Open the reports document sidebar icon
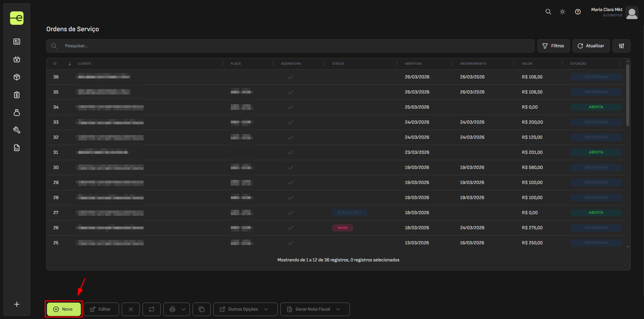 17,148
